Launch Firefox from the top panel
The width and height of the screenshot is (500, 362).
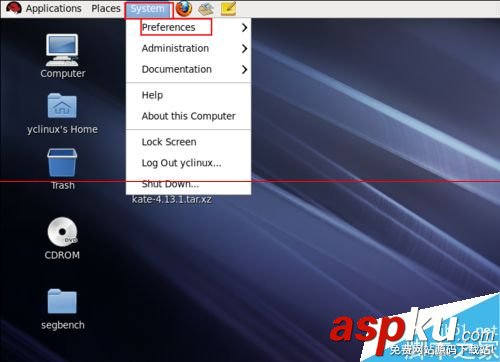[x=184, y=9]
